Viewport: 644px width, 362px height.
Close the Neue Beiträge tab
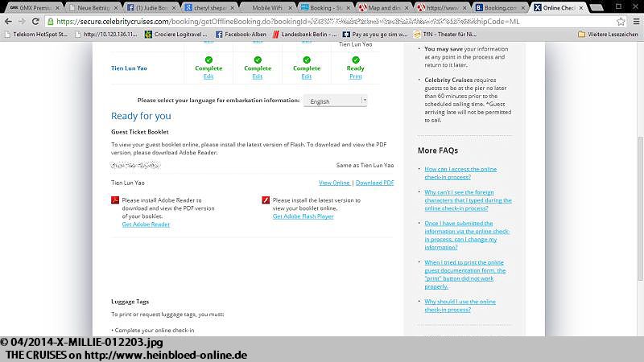click(116, 8)
